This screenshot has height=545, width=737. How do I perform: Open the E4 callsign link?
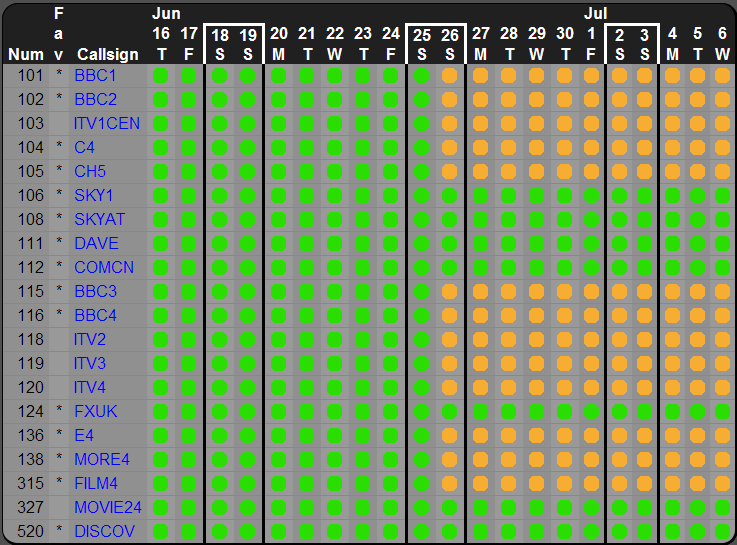84,436
